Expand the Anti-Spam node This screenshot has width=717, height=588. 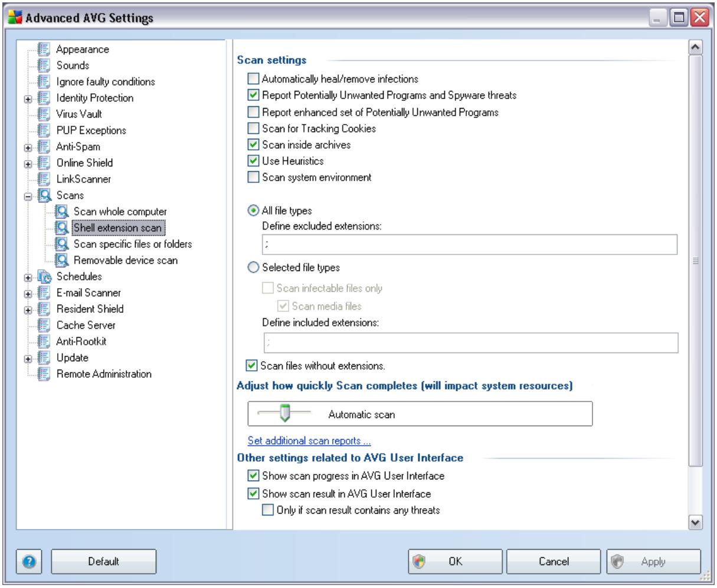pyautogui.click(x=28, y=147)
